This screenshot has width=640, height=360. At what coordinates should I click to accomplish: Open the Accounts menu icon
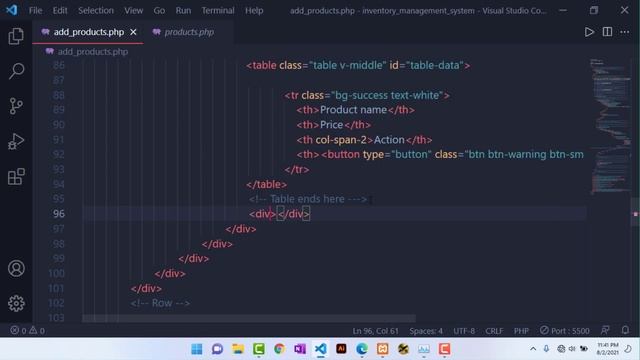pyautogui.click(x=16, y=269)
